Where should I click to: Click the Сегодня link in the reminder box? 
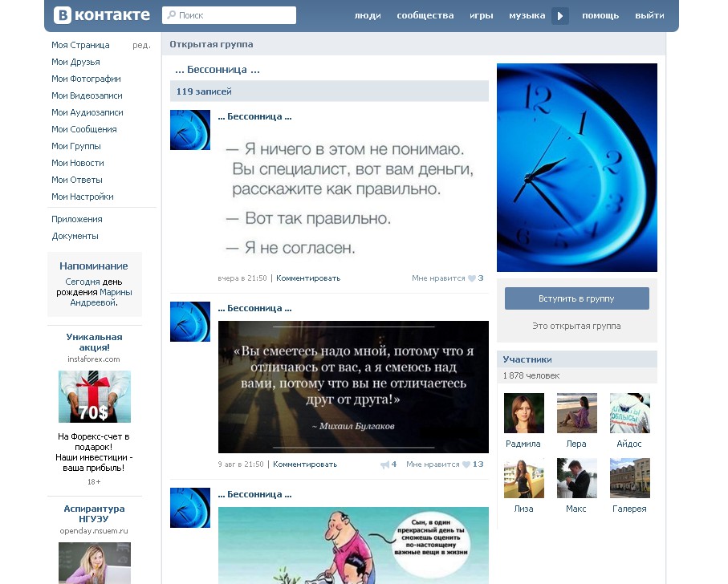[x=83, y=282]
